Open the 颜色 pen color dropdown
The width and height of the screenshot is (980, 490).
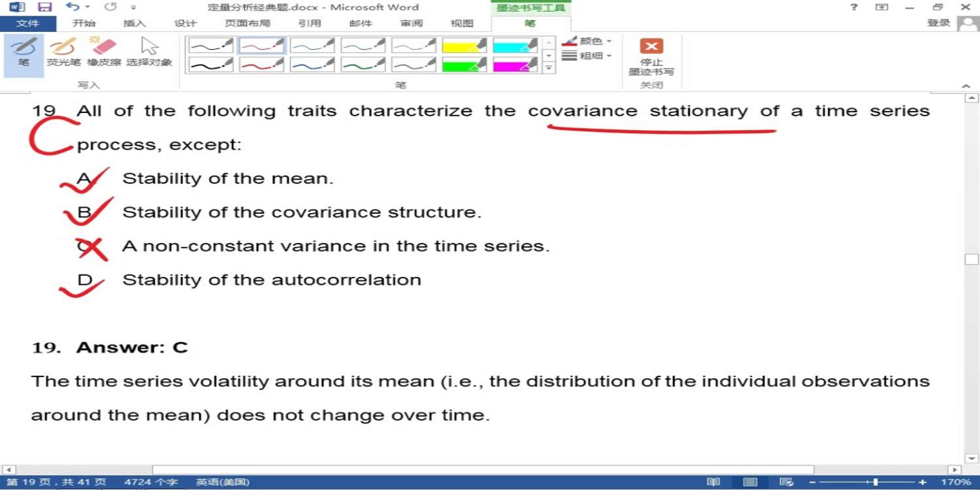click(x=587, y=41)
